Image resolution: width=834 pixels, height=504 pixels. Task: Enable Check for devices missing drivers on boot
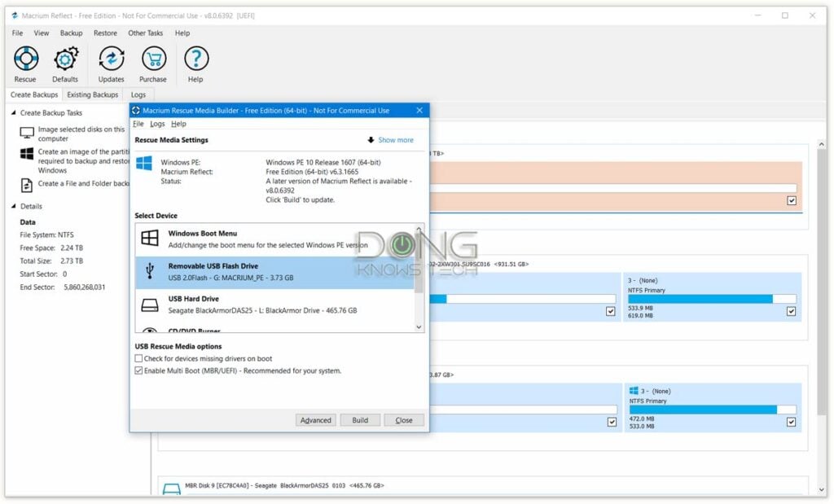[138, 358]
